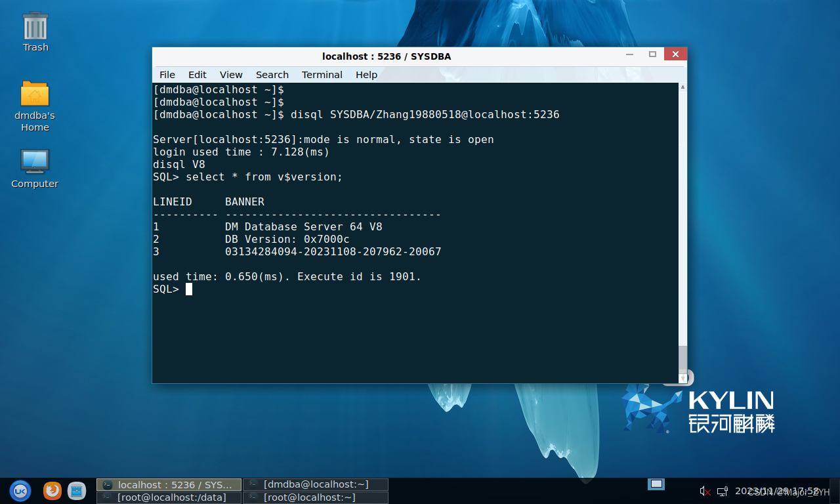
Task: Open the Terminal menu
Action: point(322,75)
